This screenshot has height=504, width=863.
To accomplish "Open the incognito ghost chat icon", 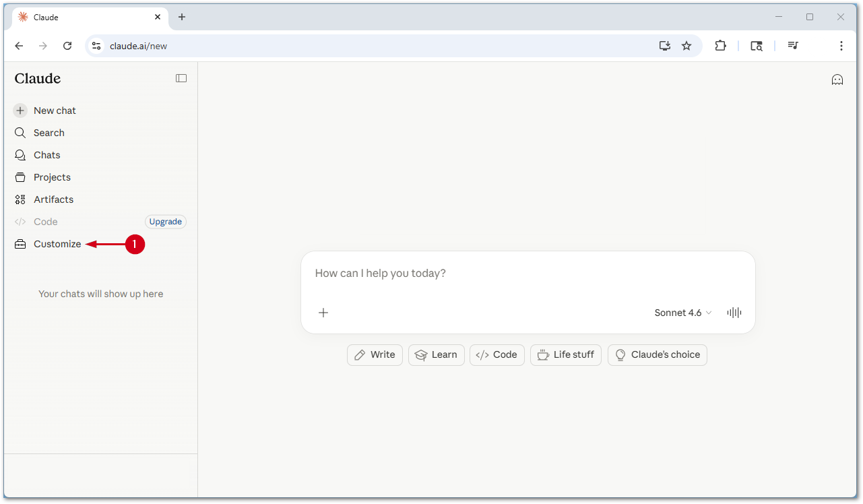I will (x=837, y=80).
